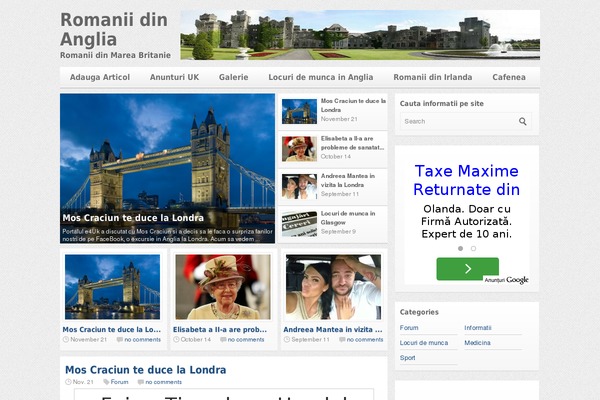
Task: Click the Anunturi Google ad label
Action: coord(507,280)
